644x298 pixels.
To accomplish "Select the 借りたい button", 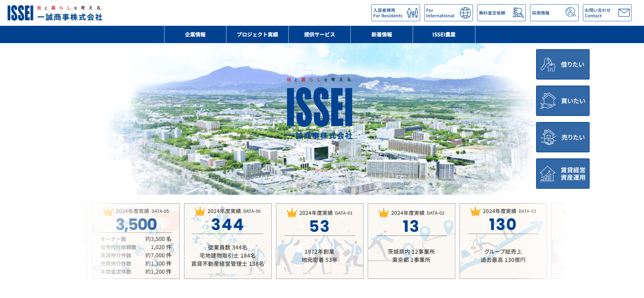I will pyautogui.click(x=563, y=64).
